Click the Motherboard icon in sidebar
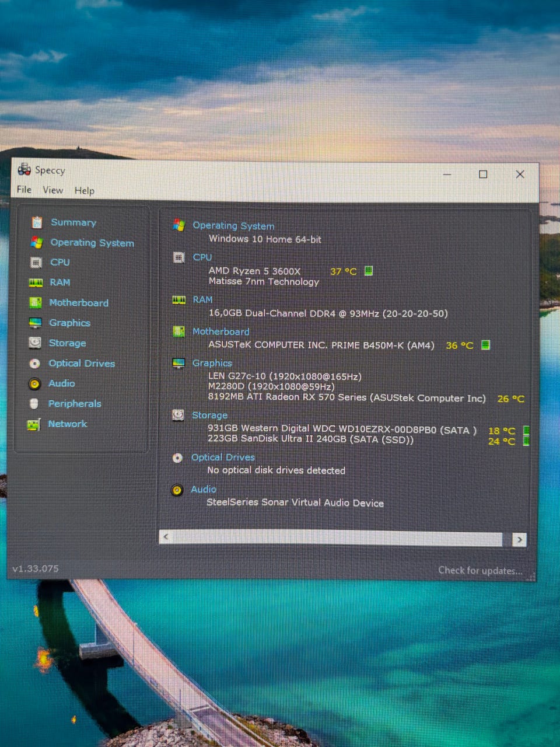 [x=36, y=302]
